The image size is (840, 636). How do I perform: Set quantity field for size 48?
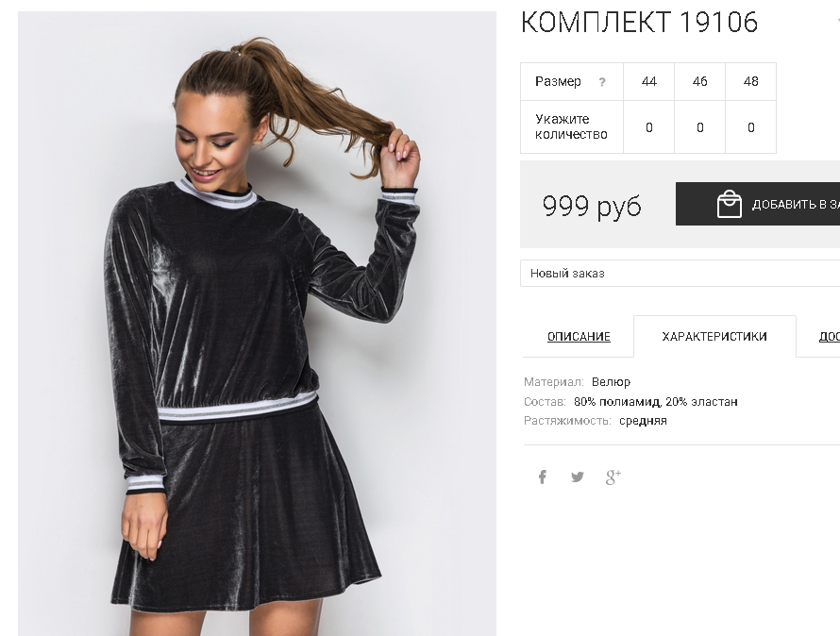coord(750,127)
